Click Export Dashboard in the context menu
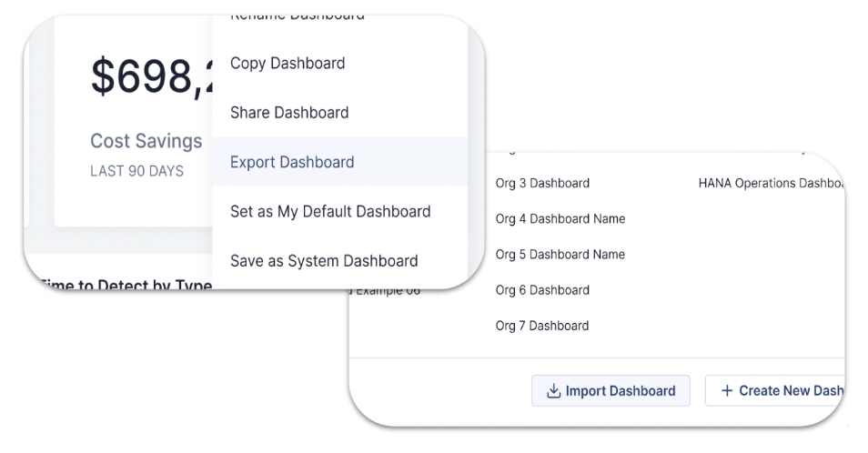 (x=340, y=162)
